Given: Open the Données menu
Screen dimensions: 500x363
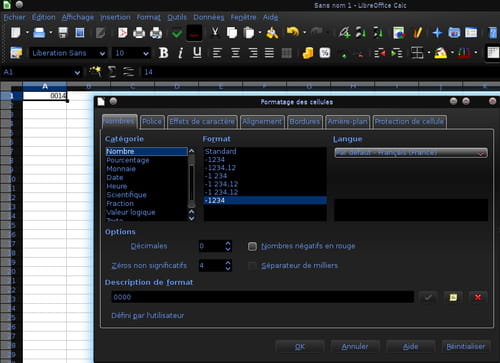Looking at the screenshot, I should pos(209,17).
